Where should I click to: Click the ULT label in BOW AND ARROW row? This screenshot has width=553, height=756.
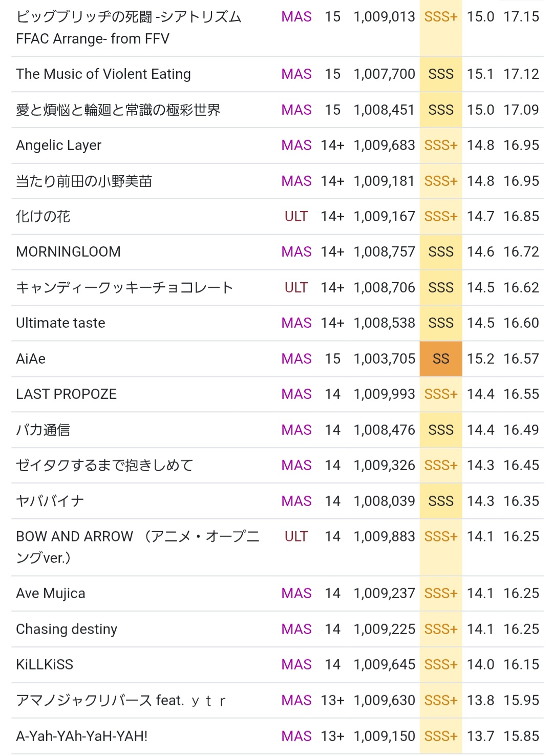click(x=296, y=537)
